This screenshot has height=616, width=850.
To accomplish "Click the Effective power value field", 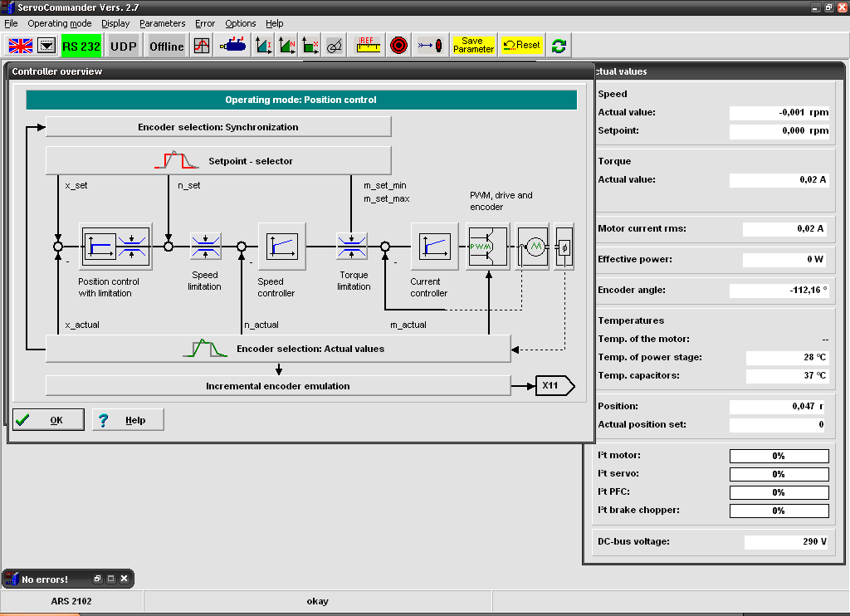I will pos(785,260).
